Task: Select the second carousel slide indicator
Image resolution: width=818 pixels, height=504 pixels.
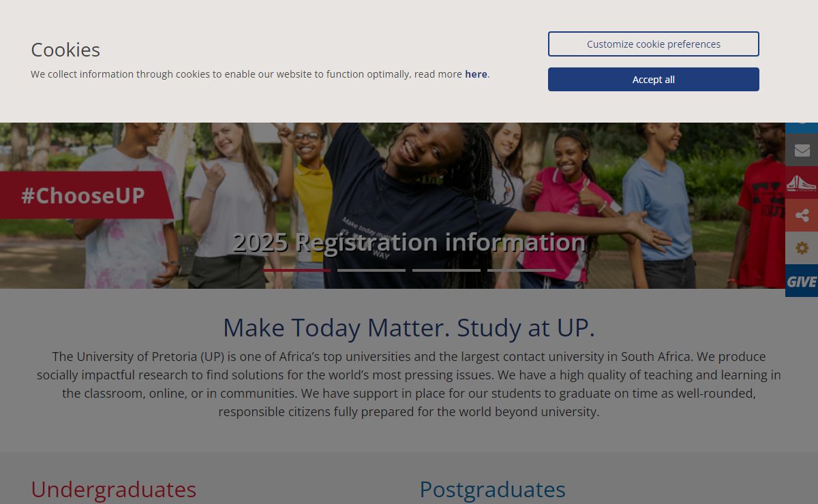Action: [x=372, y=270]
